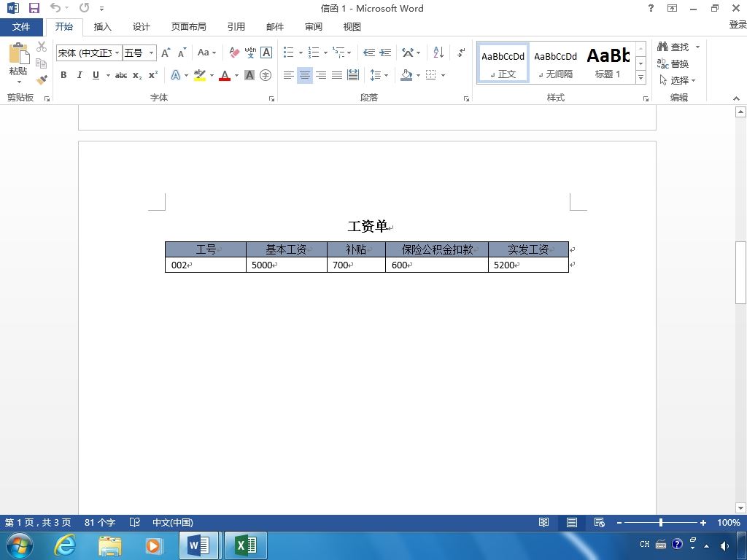
Task: Switch to 页面布局 Page Layout tab
Action: click(x=189, y=27)
